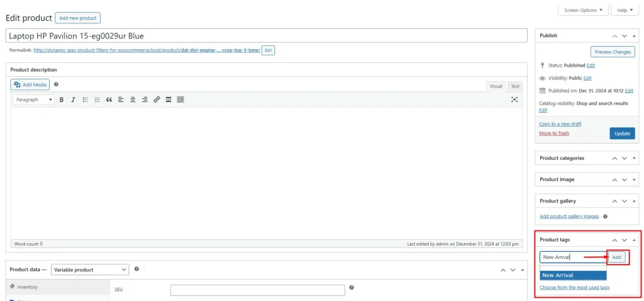
Task: Move Product data panel down
Action: click(513, 270)
